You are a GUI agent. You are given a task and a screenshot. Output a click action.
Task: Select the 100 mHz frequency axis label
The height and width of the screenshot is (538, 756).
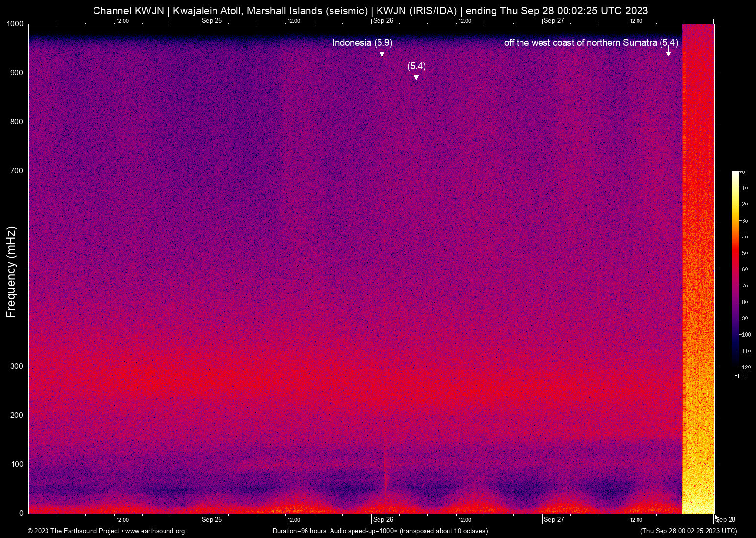point(17,465)
